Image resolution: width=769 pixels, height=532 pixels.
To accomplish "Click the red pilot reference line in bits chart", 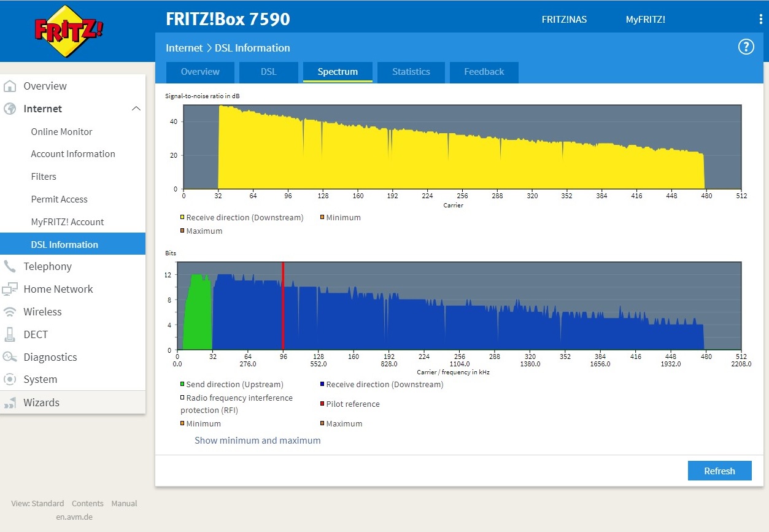I will tap(283, 306).
